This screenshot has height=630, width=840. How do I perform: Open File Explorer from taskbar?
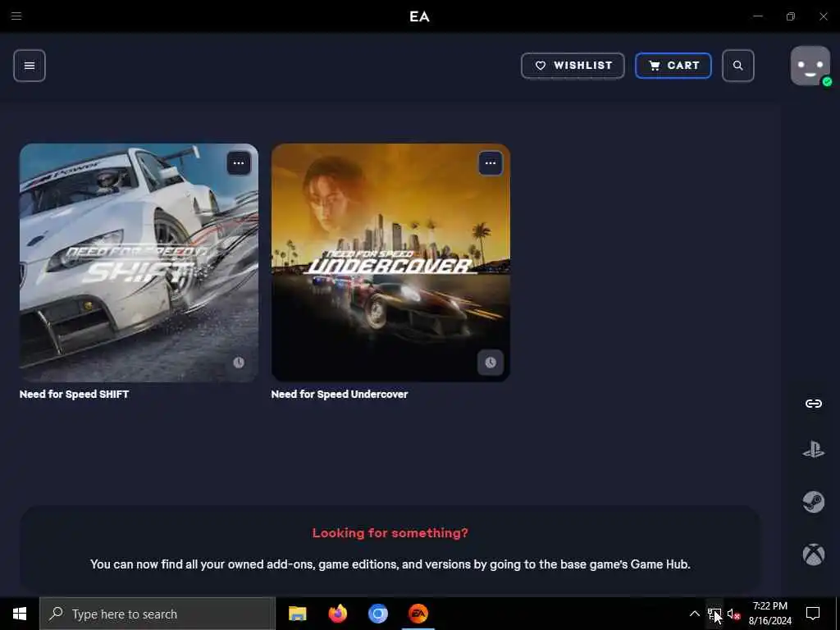pyautogui.click(x=297, y=614)
